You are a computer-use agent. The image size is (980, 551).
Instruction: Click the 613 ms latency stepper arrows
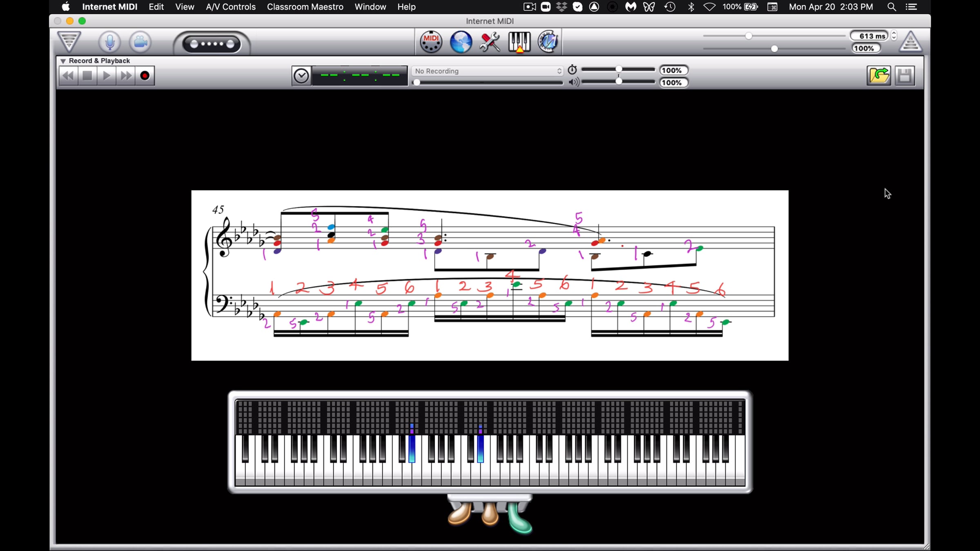pos(894,36)
